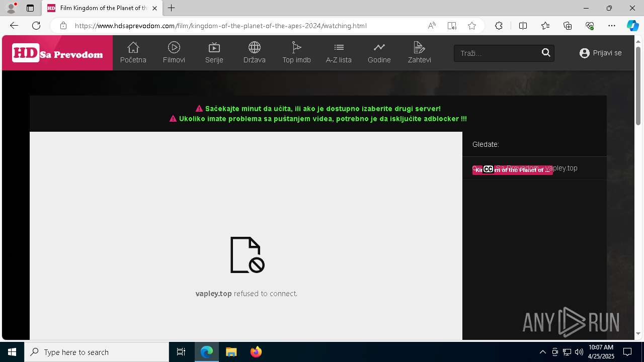Open the Windows Start menu
Image resolution: width=644 pixels, height=362 pixels.
12,352
